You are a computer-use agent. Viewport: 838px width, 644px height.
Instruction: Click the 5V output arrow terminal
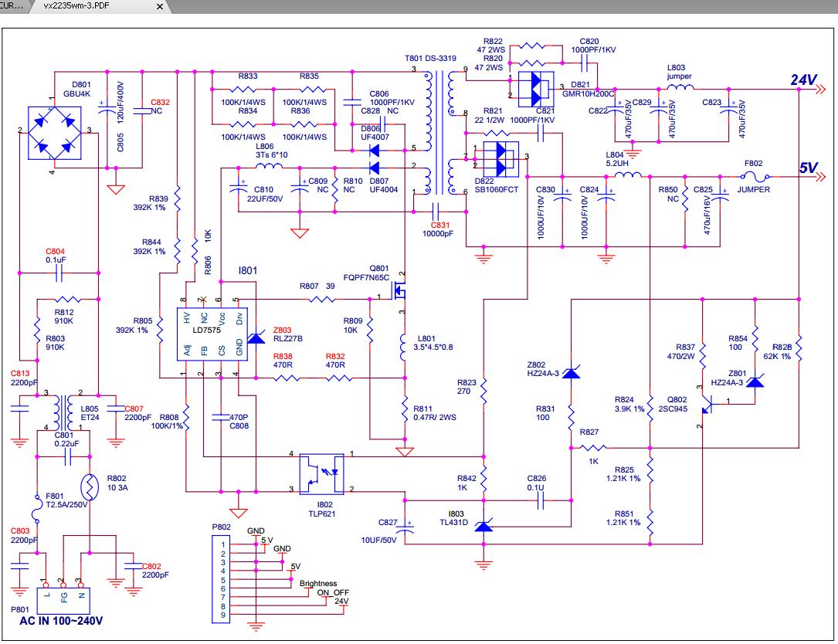point(821,176)
